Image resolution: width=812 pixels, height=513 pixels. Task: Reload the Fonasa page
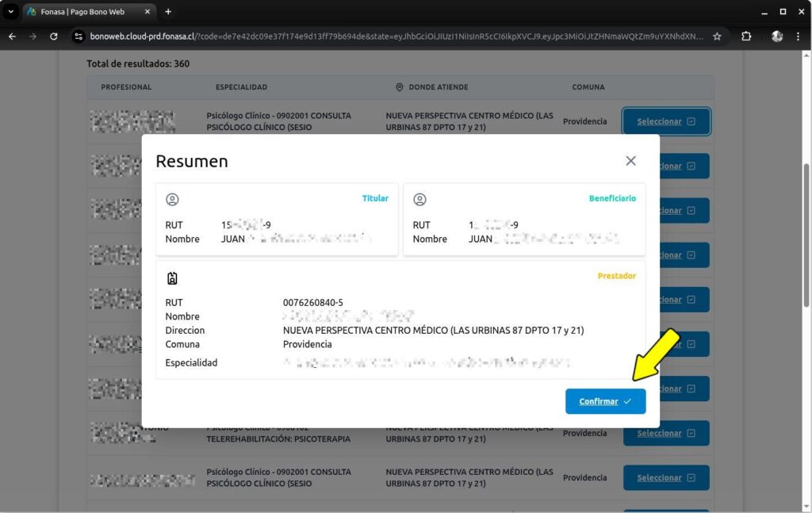(54, 36)
